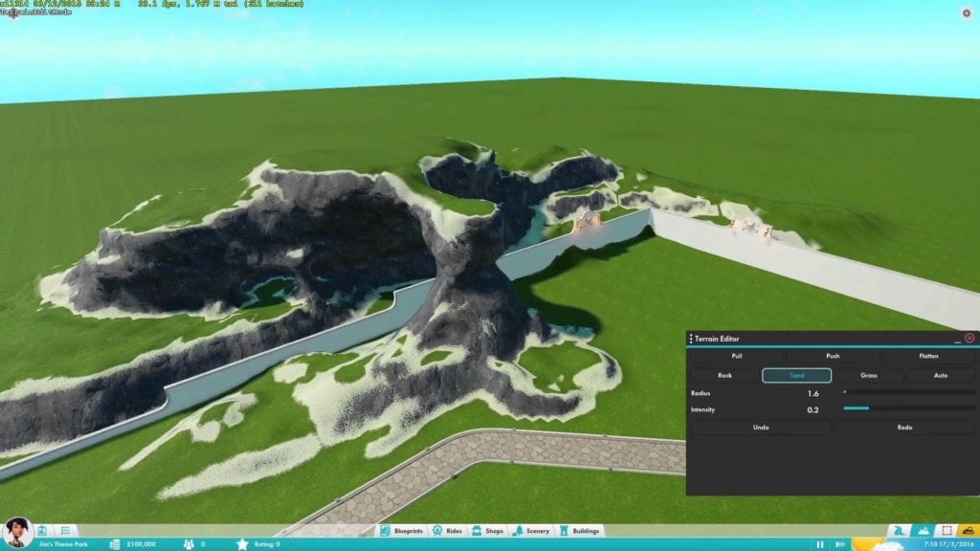The image size is (980, 551).
Task: Open the Terrain Editor three-dot menu handle
Action: pyautogui.click(x=691, y=339)
